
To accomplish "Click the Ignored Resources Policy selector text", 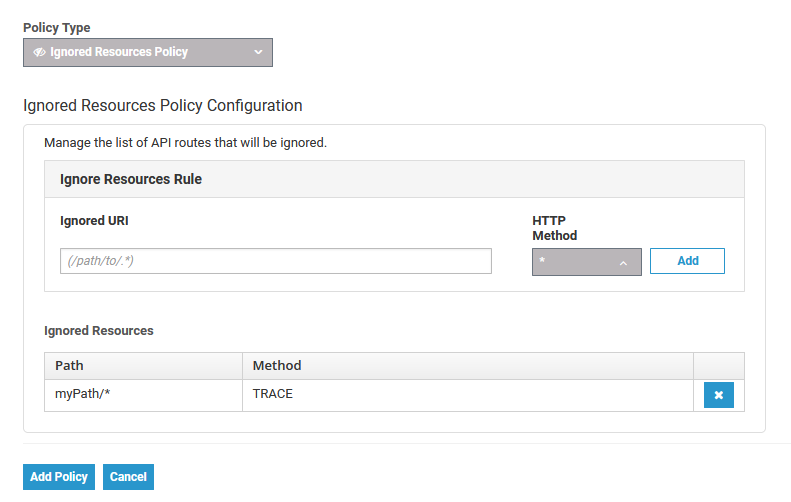I will point(119,52).
